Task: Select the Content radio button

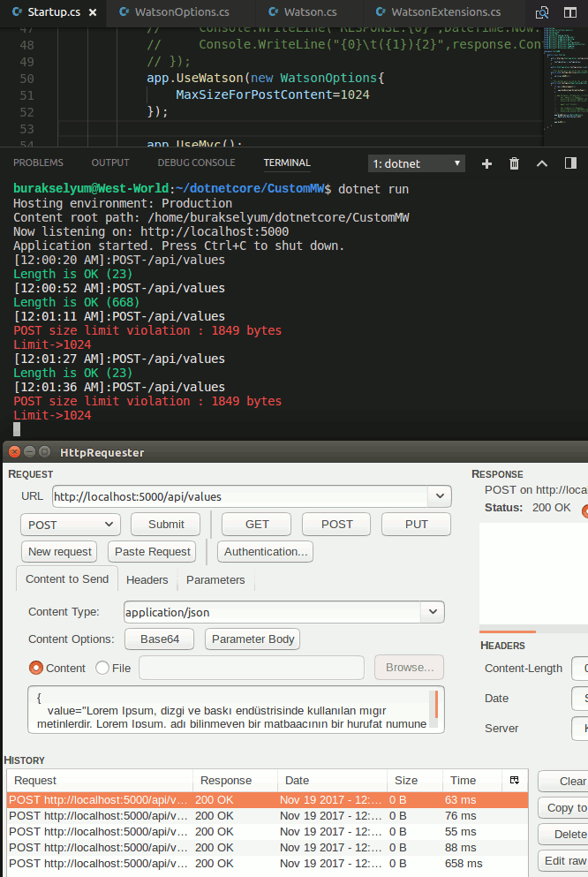Action: (36, 668)
